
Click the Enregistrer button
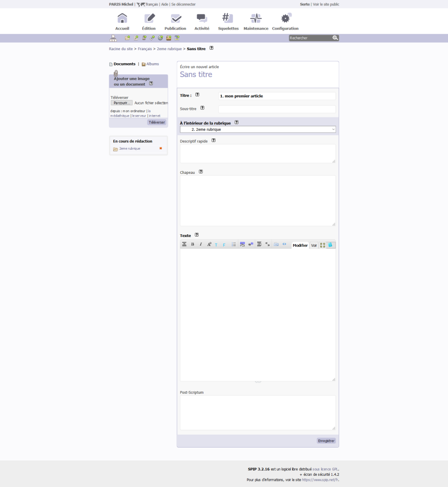click(326, 441)
